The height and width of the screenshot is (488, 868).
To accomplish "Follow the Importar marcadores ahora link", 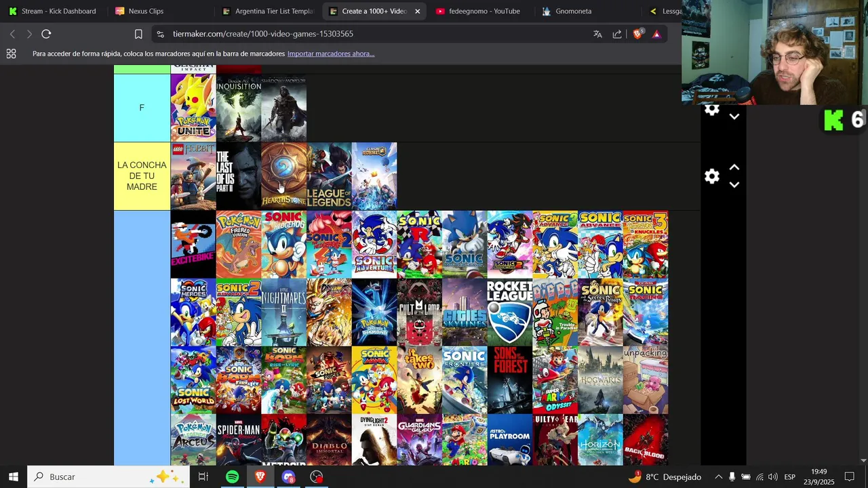I will click(331, 54).
